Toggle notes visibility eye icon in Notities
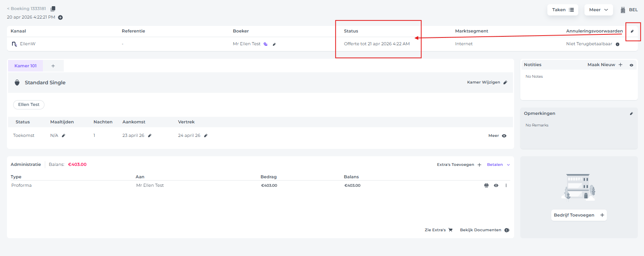 pos(631,65)
